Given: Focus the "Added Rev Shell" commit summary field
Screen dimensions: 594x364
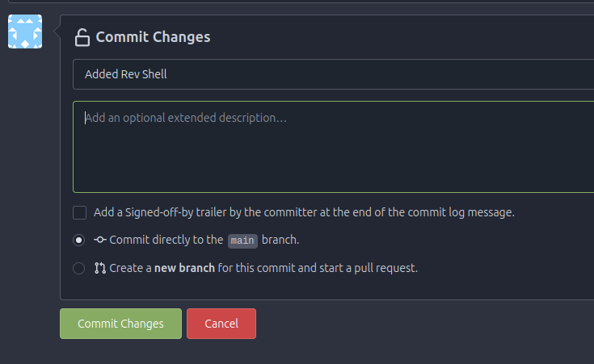Looking at the screenshot, I should point(323,75).
